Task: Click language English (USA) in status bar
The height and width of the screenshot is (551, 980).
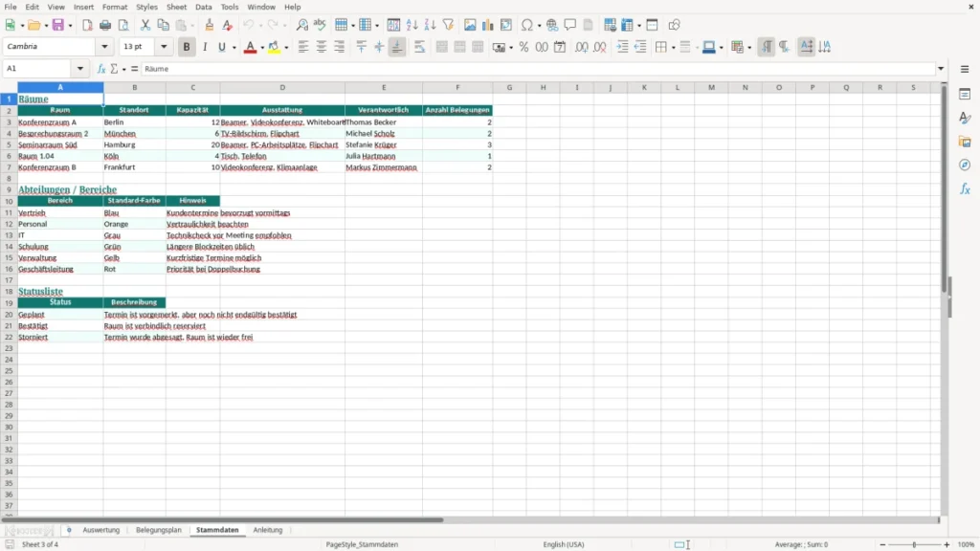Action: [x=563, y=544]
